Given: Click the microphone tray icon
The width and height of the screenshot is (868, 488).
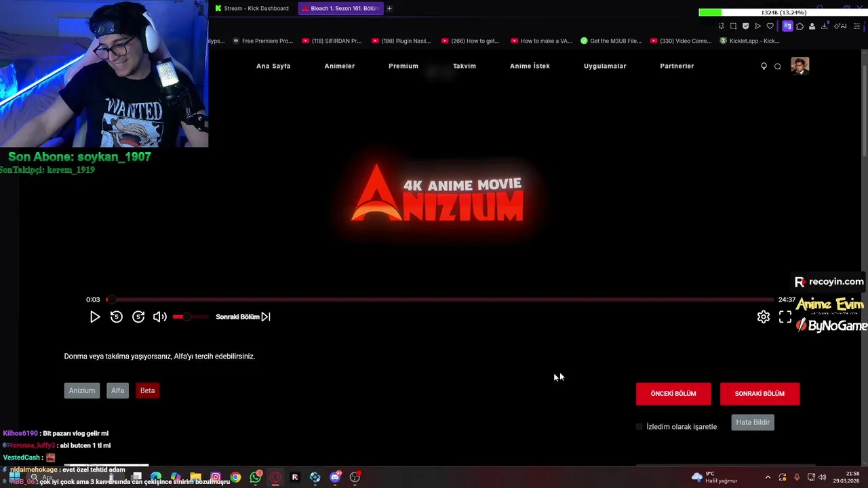Looking at the screenshot, I should [797, 477].
